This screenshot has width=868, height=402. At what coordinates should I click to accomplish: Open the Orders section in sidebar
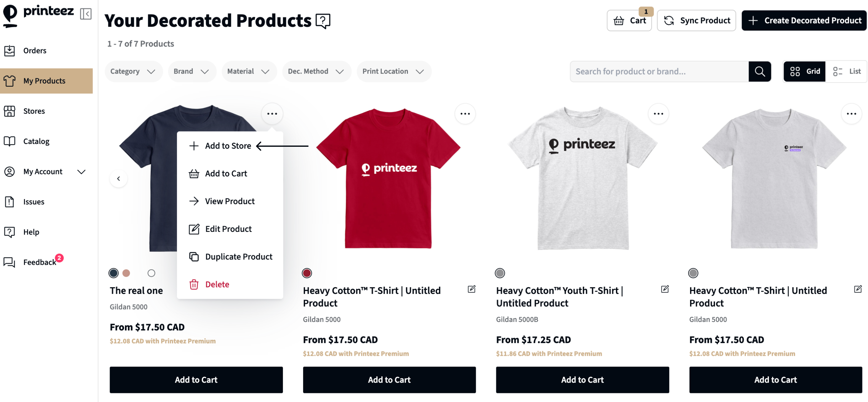(35, 50)
